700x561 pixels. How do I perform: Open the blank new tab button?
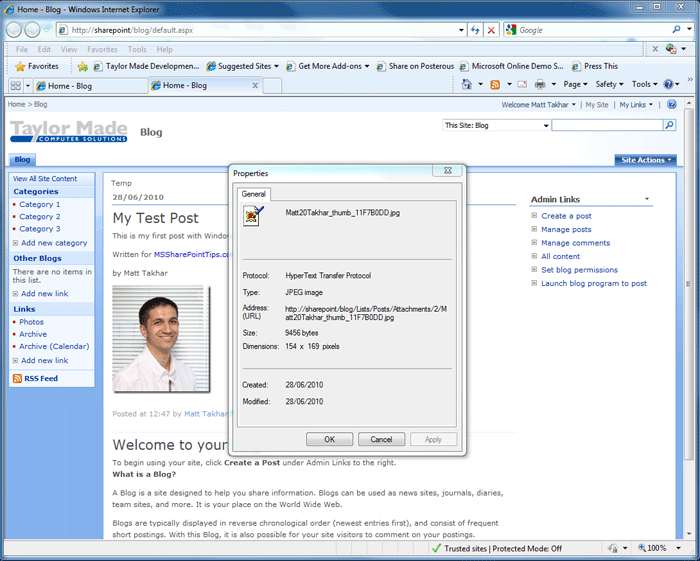coord(272,86)
